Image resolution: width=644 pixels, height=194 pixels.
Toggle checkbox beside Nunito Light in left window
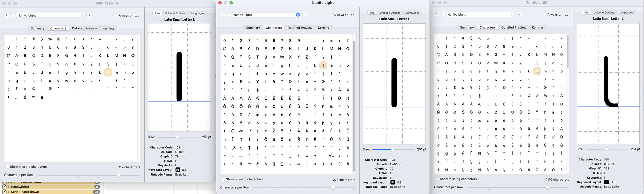click(x=13, y=15)
